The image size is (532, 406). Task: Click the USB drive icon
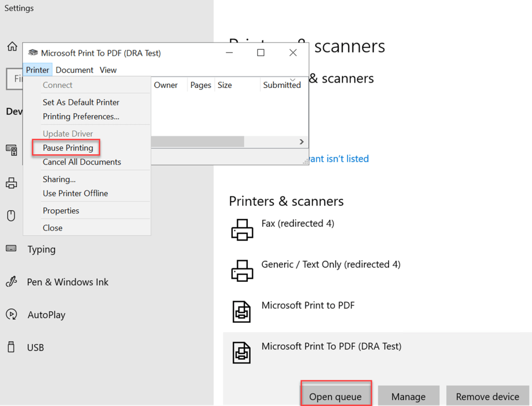click(11, 347)
